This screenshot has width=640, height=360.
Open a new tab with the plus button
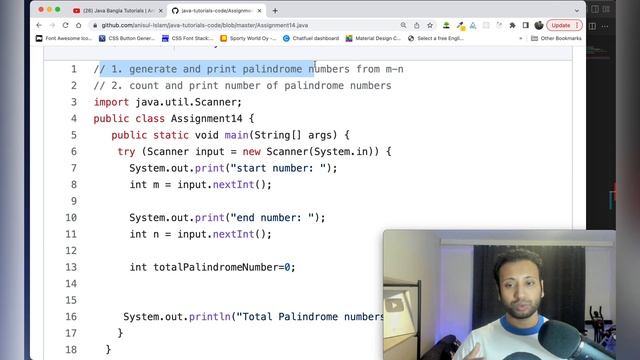point(275,11)
